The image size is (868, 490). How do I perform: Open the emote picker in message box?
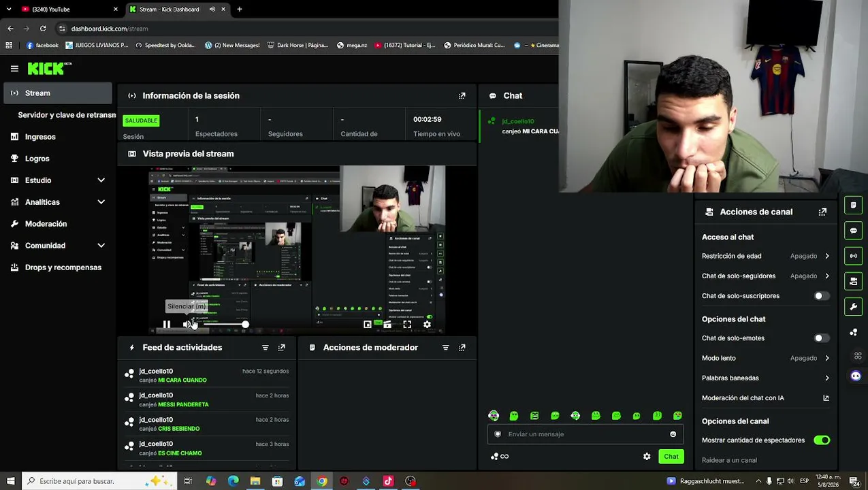[x=673, y=434]
